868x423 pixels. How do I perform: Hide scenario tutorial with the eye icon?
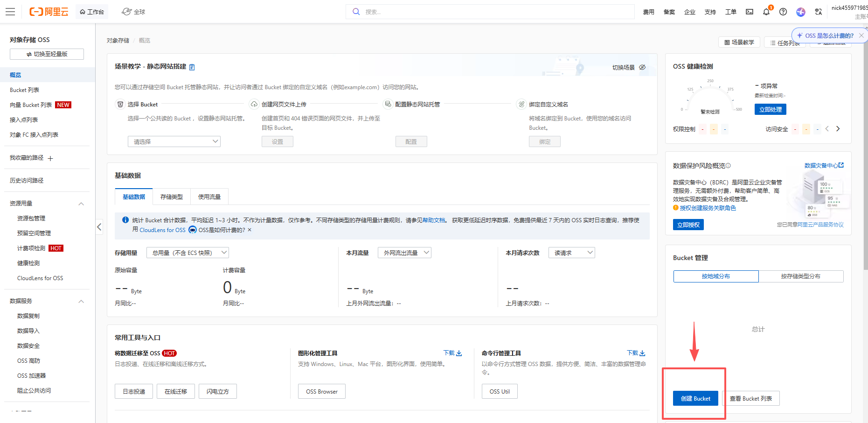coord(642,67)
